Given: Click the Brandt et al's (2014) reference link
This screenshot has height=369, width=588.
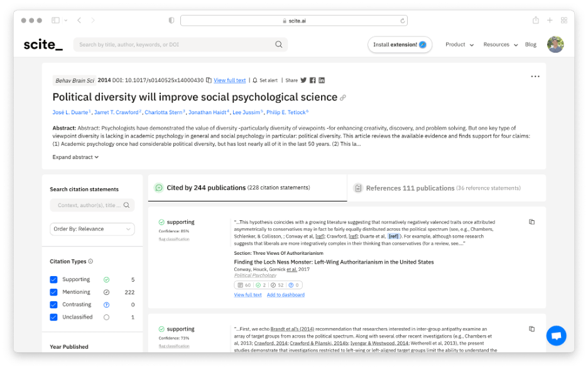Looking at the screenshot, I should (292, 329).
